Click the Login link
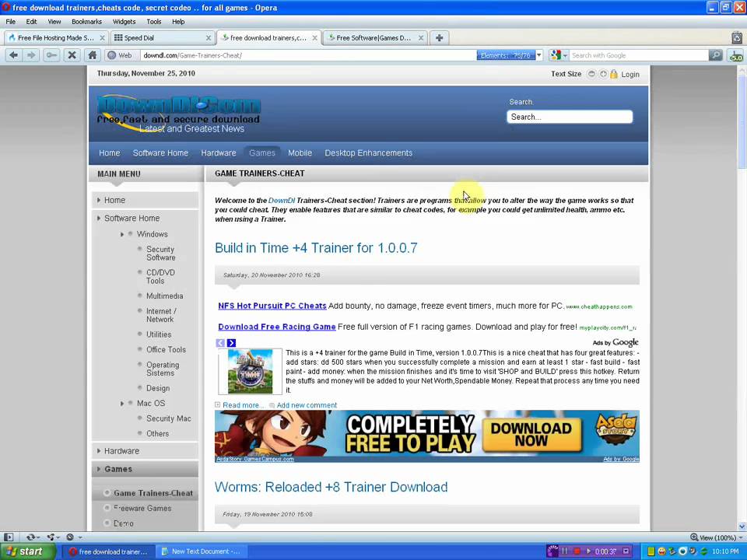747x560 pixels. 630,75
